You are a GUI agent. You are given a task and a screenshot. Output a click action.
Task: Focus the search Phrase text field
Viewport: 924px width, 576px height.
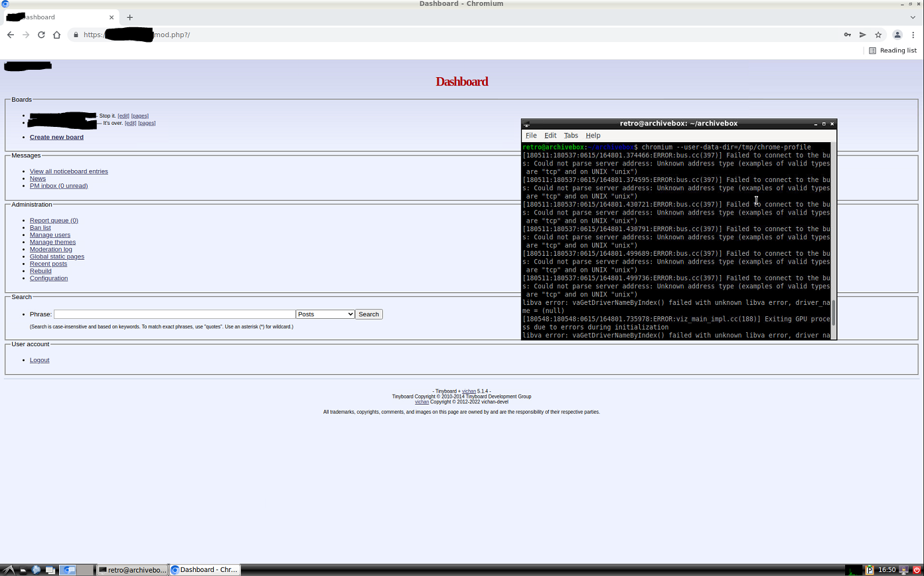174,314
